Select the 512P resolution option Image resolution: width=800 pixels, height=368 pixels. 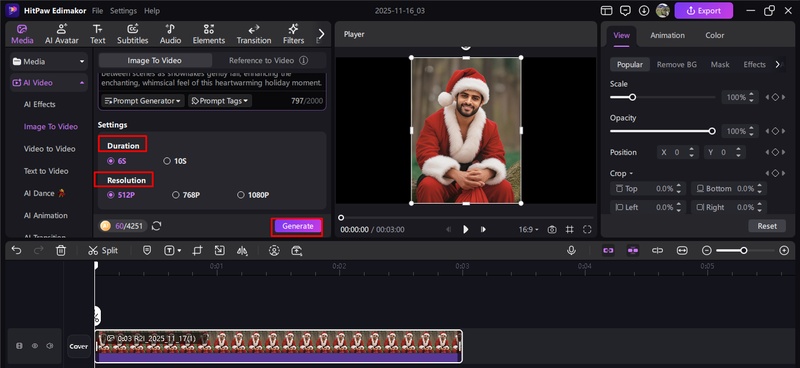click(x=121, y=195)
